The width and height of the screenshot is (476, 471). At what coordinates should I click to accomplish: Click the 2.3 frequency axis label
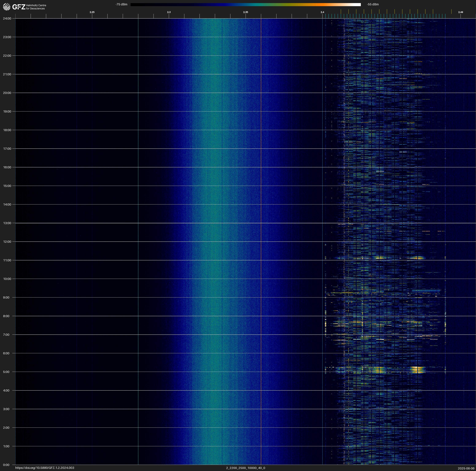169,12
